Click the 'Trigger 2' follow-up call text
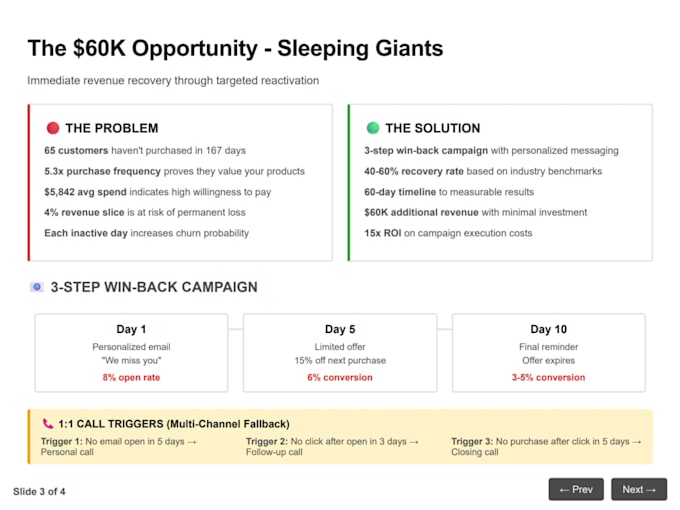Image resolution: width=680 pixels, height=510 pixels. 332,447
